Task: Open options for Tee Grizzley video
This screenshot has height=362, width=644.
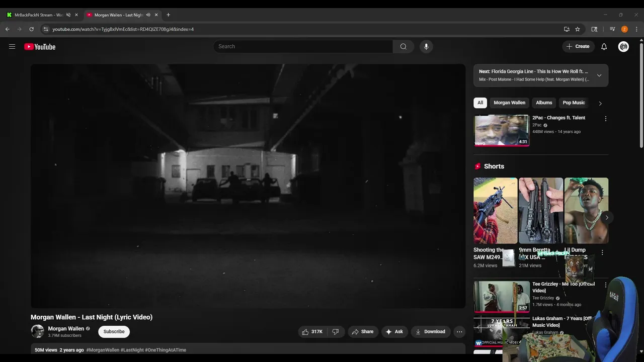Action: click(605, 285)
